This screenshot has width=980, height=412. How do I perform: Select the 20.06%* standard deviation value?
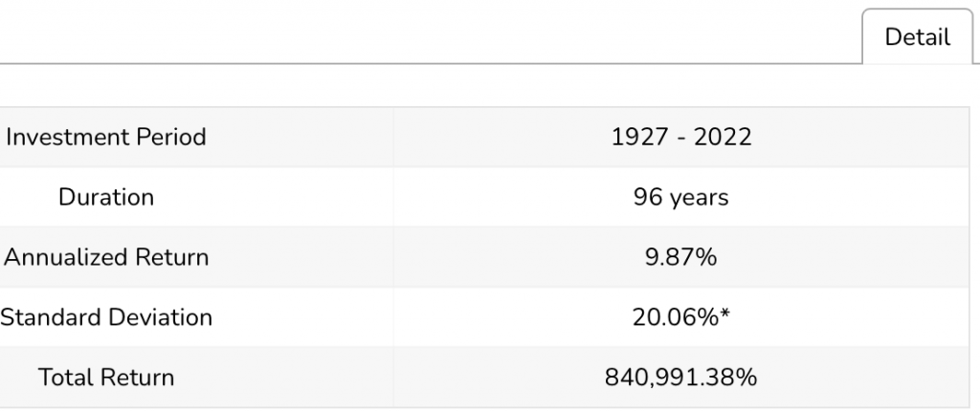click(x=680, y=317)
